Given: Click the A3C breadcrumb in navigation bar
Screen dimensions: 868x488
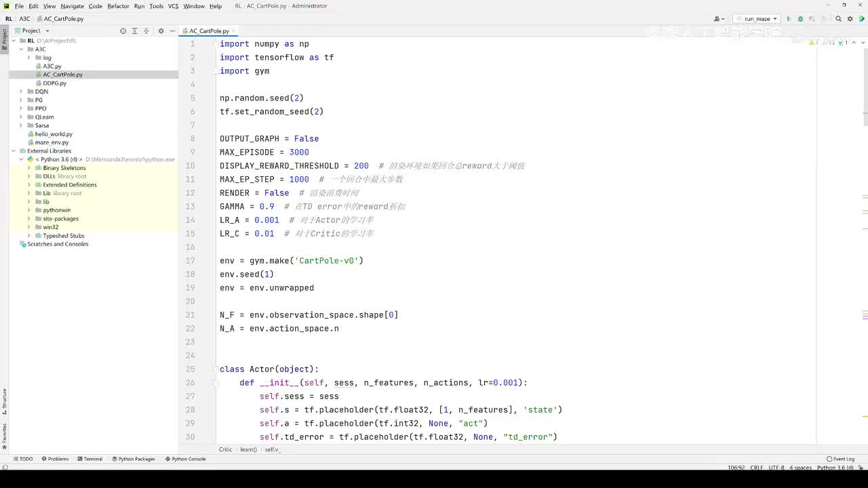Looking at the screenshot, I should click(24, 19).
